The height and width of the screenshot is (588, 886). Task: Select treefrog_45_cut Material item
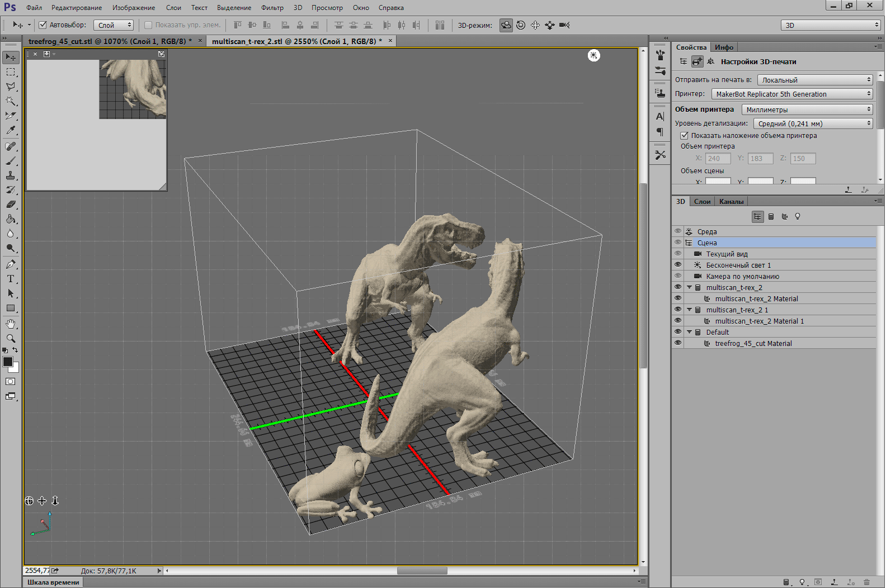coord(753,344)
